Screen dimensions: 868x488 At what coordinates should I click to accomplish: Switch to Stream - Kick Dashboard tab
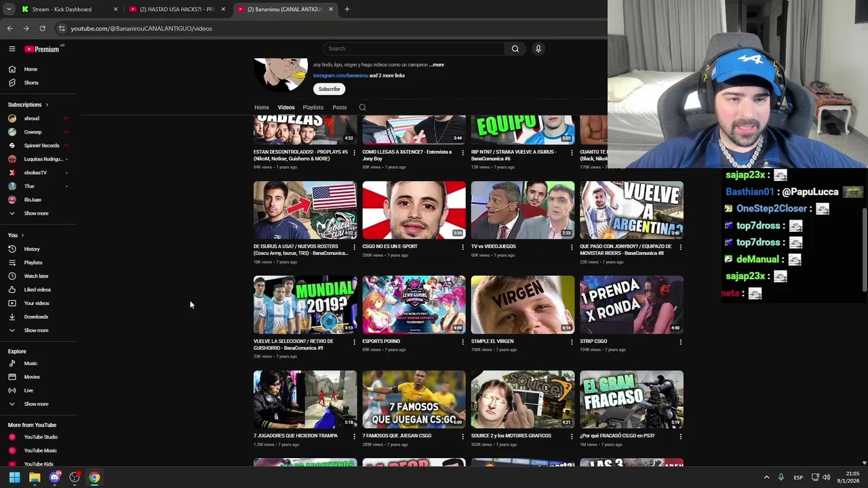coord(68,9)
